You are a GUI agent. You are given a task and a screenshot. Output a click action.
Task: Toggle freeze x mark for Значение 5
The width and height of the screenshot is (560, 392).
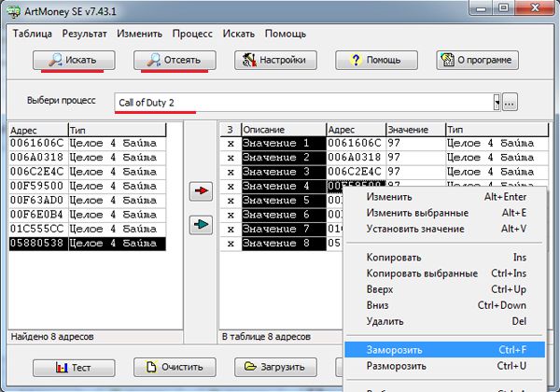click(x=231, y=201)
